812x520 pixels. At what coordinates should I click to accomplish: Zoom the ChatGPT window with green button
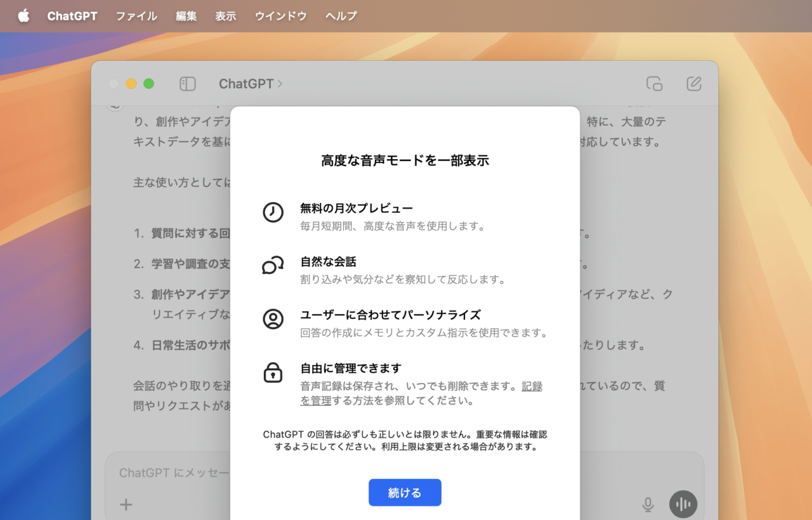148,84
